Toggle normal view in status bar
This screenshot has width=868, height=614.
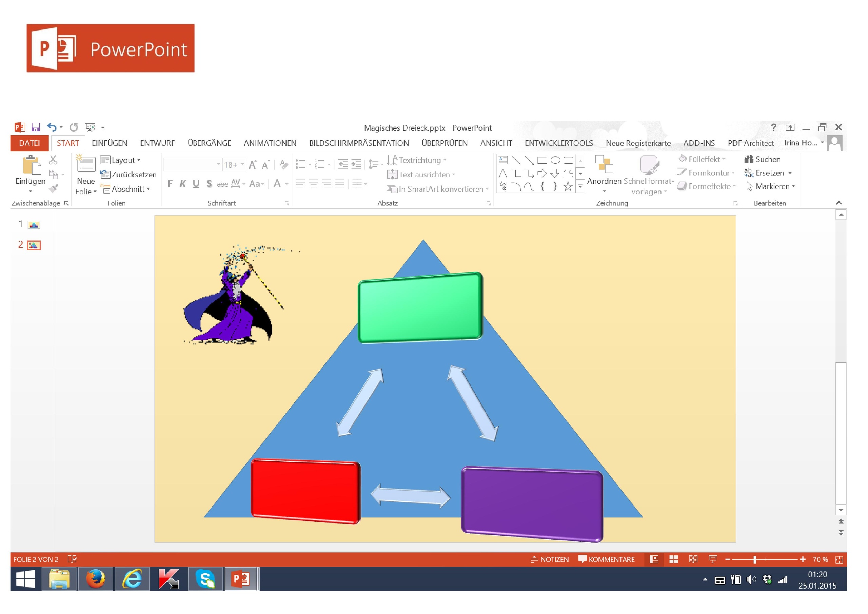click(x=654, y=559)
